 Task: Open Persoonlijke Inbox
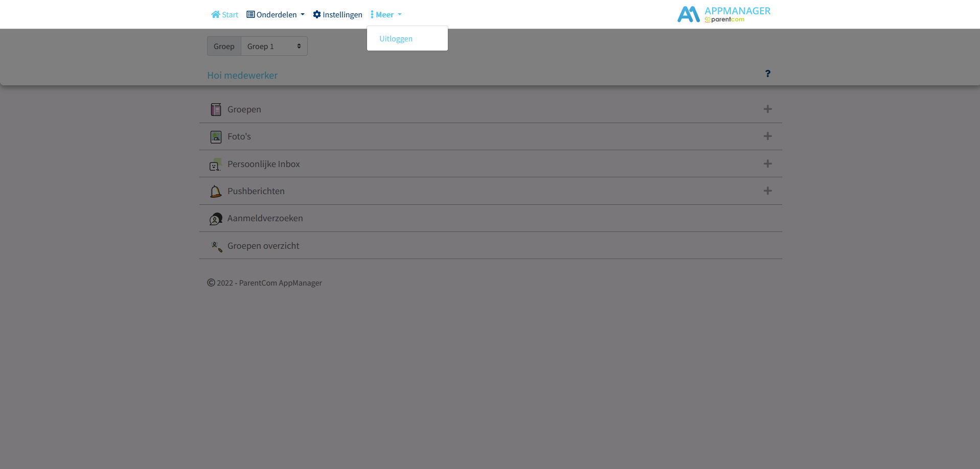pos(264,164)
